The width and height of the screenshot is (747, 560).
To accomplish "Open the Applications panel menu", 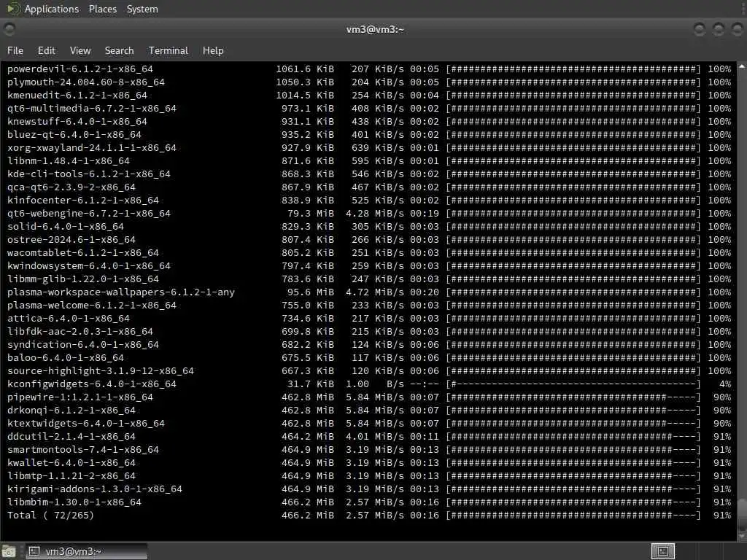I will [x=52, y=9].
